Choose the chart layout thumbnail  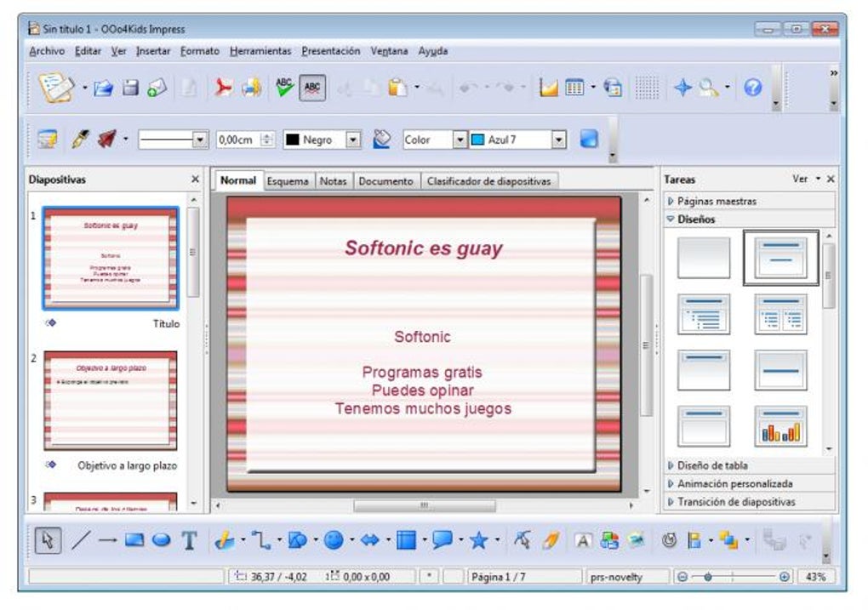click(780, 426)
